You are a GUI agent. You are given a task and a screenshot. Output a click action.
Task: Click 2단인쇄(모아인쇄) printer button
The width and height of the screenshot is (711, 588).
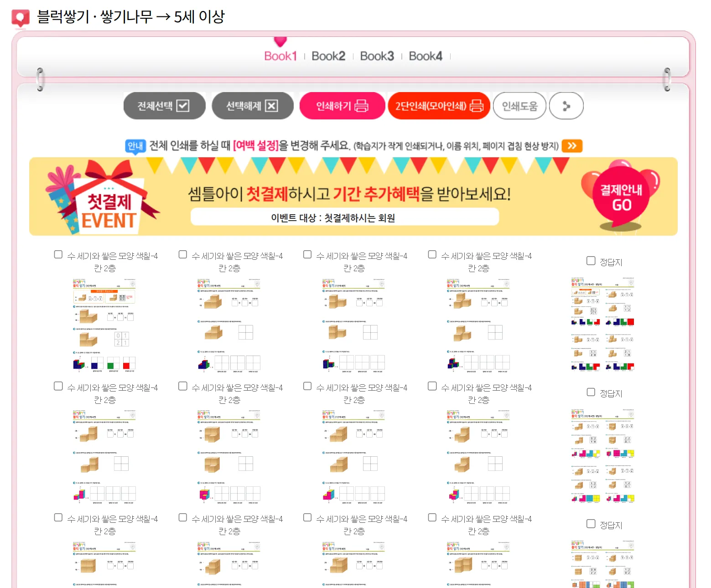[x=439, y=106]
